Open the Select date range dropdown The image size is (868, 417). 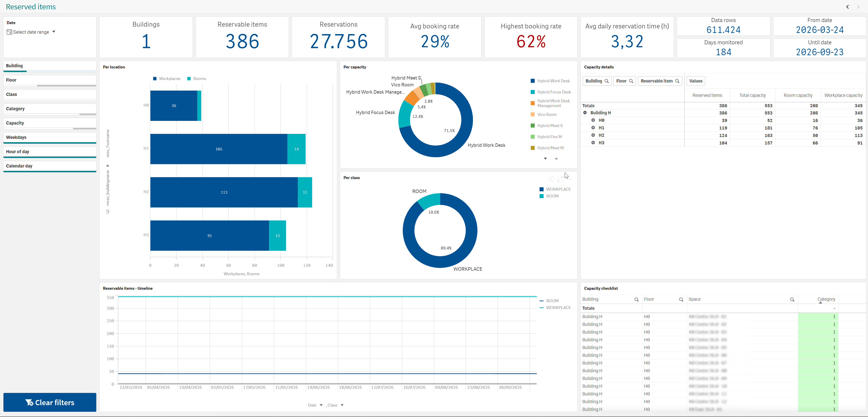(31, 32)
